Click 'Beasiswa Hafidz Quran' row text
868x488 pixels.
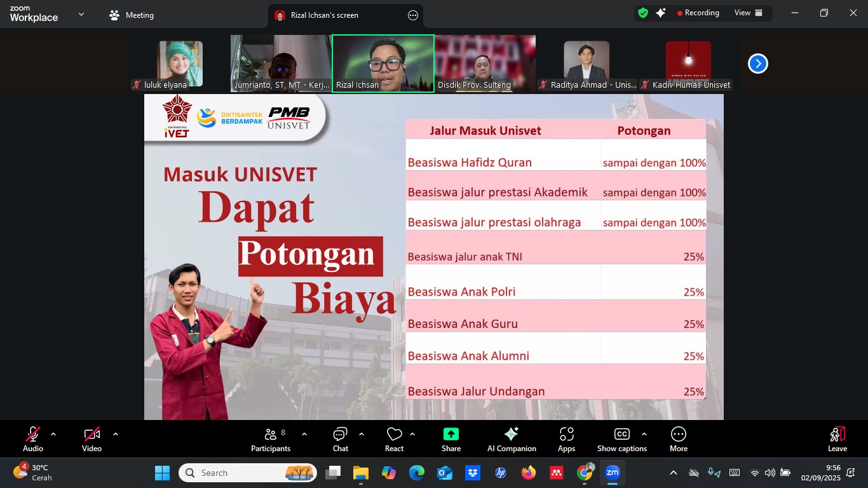tap(470, 163)
